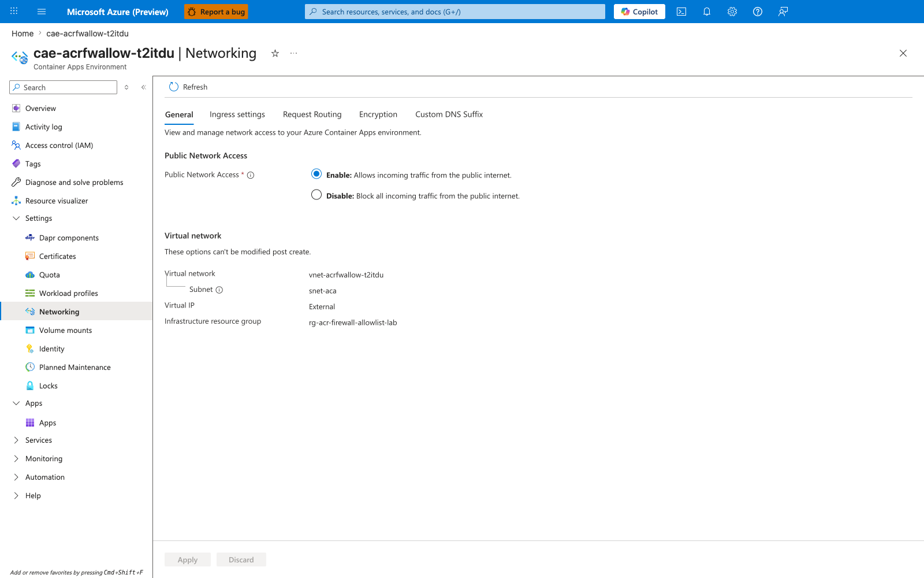Select Networking in the sidebar
Viewport: 924px width, 578px height.
pos(76,312)
